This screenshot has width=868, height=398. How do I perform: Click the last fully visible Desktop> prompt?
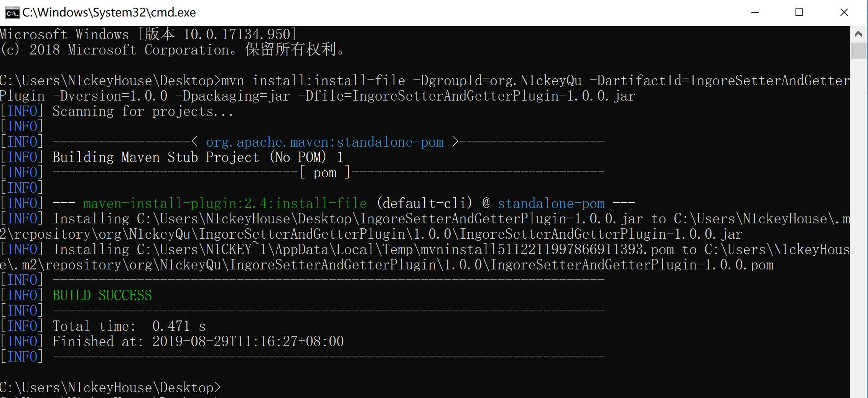click(x=110, y=388)
